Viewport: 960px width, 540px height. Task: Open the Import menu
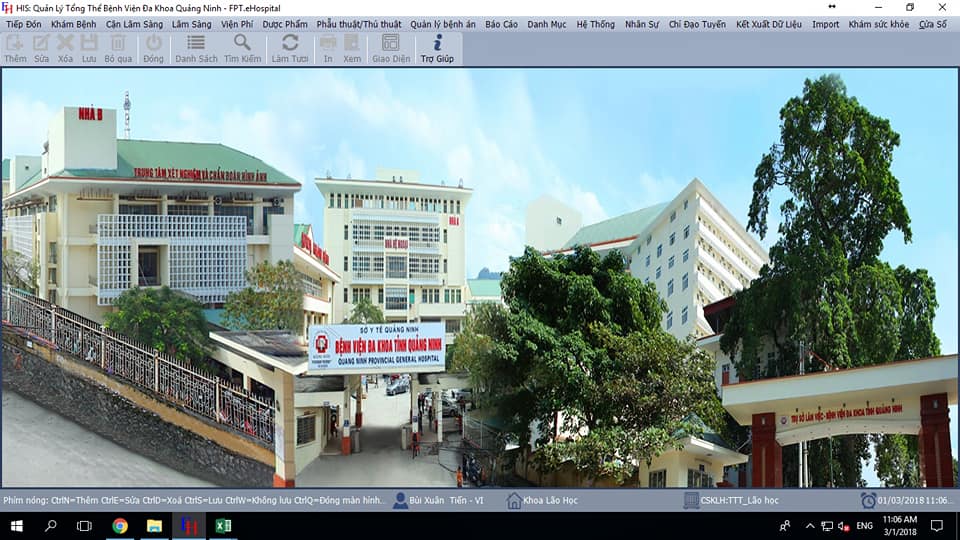(x=825, y=24)
